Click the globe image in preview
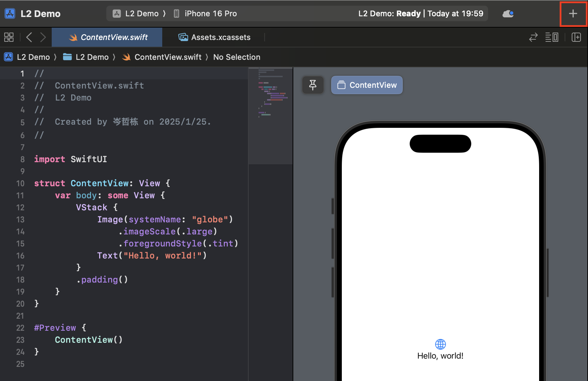The width and height of the screenshot is (588, 381). click(x=440, y=344)
